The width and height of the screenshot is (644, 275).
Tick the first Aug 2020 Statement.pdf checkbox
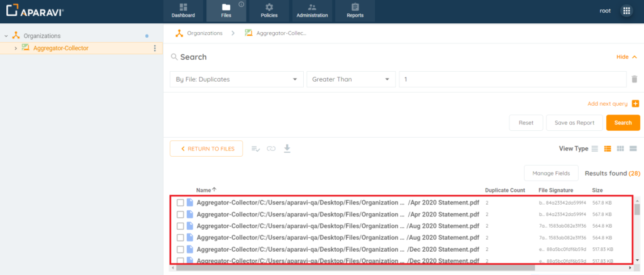tap(180, 226)
